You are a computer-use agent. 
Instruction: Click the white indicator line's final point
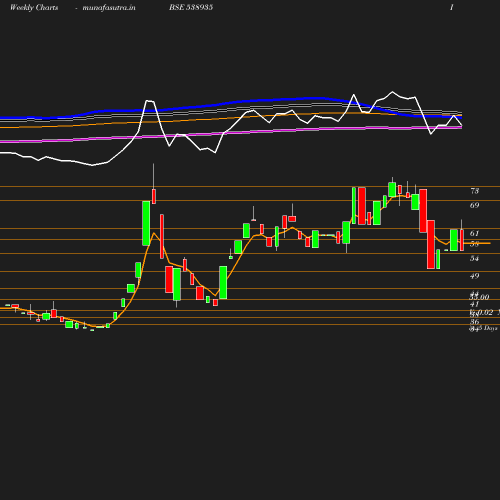tap(462, 126)
